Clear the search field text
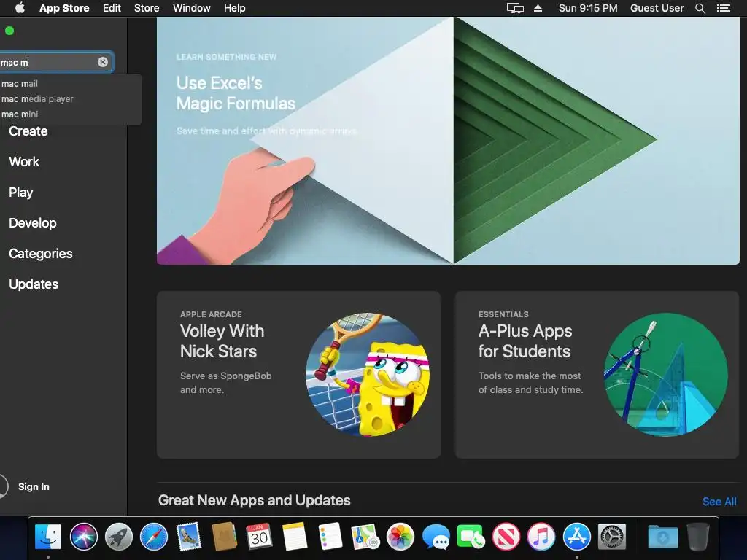The image size is (747, 560). 102,62
